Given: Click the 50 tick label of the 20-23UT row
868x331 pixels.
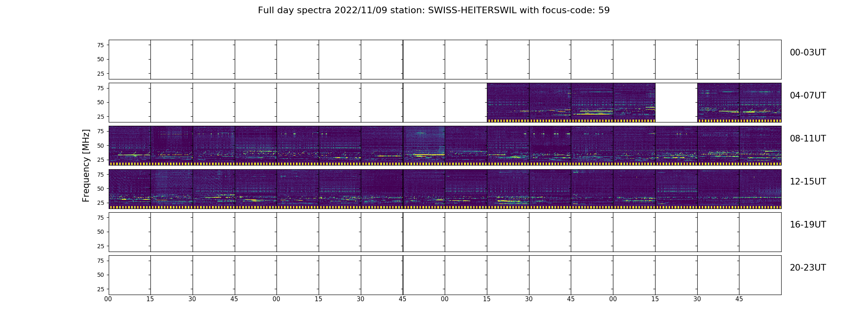Looking at the screenshot, I should 100,275.
